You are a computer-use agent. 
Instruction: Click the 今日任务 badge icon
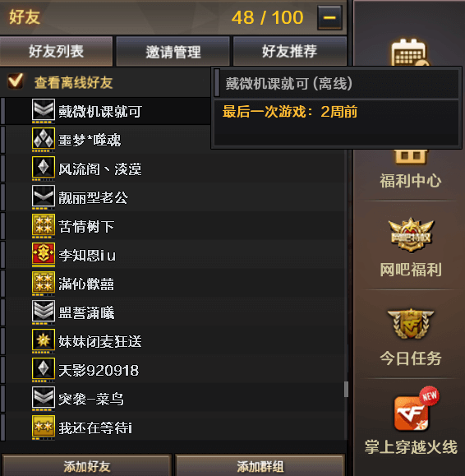(x=411, y=324)
